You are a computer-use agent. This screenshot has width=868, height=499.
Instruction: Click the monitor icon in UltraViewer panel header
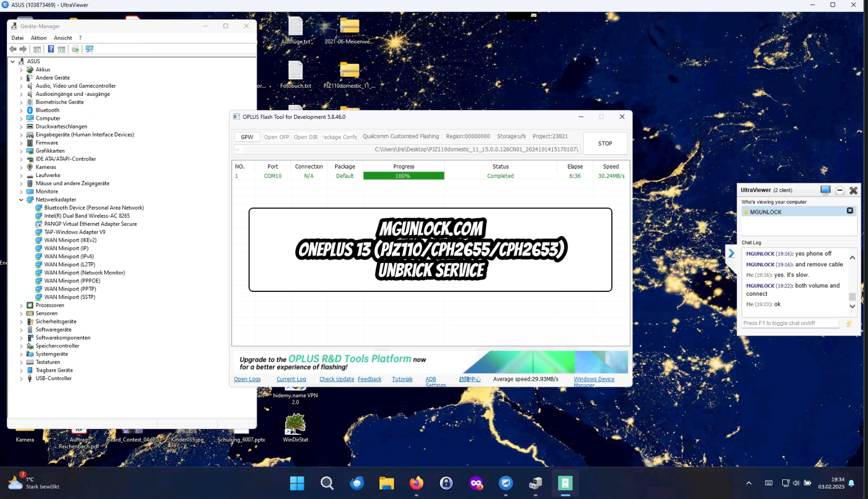coord(825,190)
